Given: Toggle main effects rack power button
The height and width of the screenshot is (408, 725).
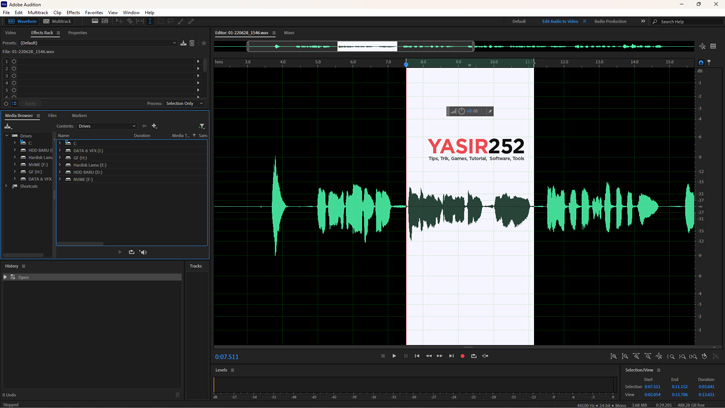Looking at the screenshot, I should point(6,104).
